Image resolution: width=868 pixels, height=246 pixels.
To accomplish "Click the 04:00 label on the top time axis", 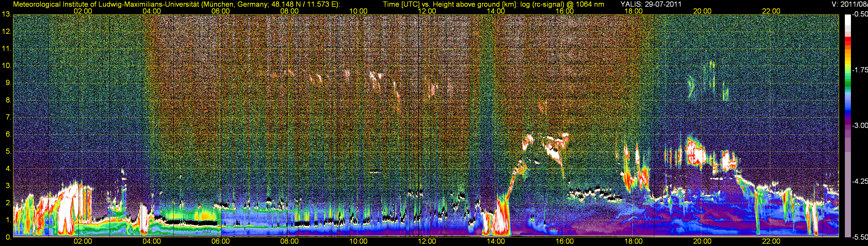I will tap(152, 11).
